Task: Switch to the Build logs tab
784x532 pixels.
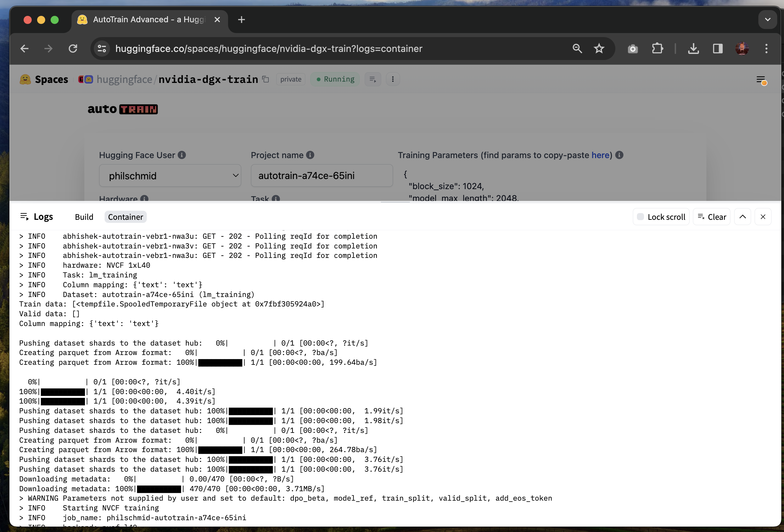Action: (84, 217)
